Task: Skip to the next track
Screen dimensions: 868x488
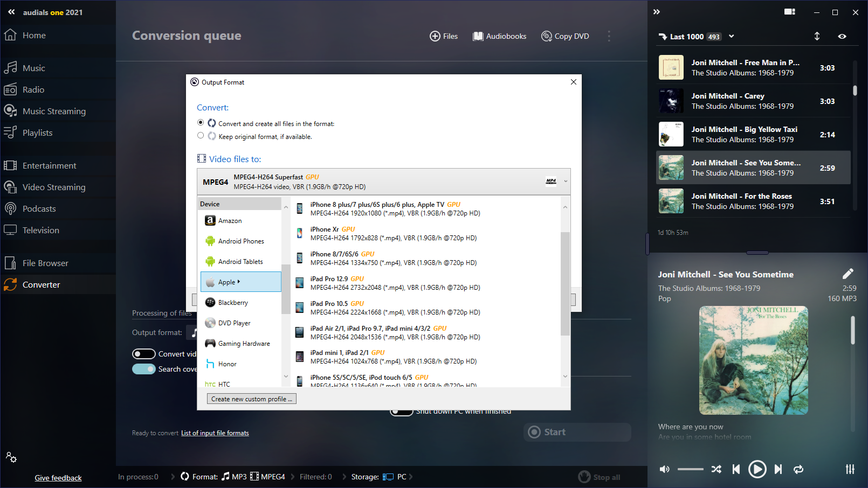Action: [778, 469]
